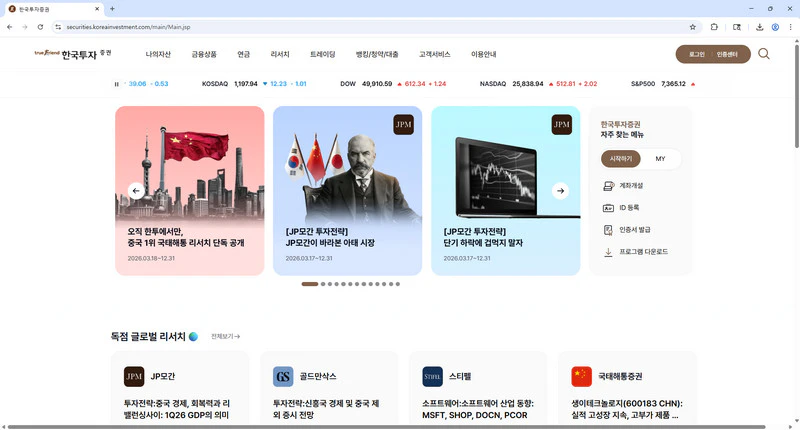Click the 한국투자증권 true Friend logo
Screen dimensions: 800x430
[73, 54]
